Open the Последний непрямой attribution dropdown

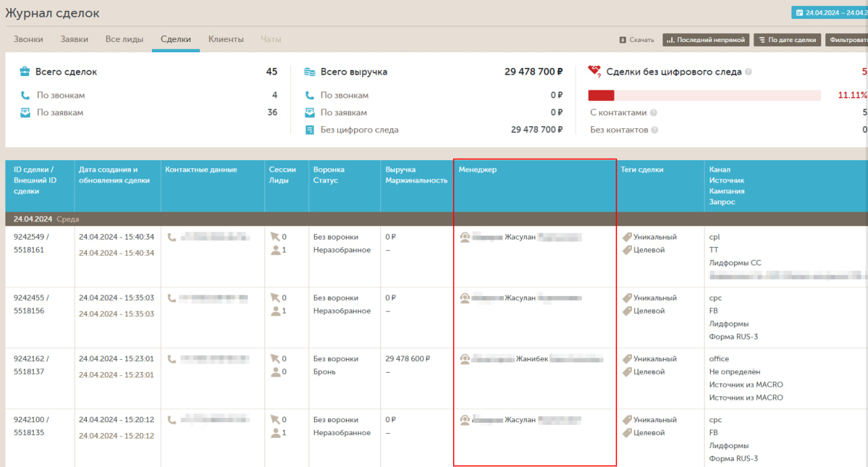tap(705, 40)
